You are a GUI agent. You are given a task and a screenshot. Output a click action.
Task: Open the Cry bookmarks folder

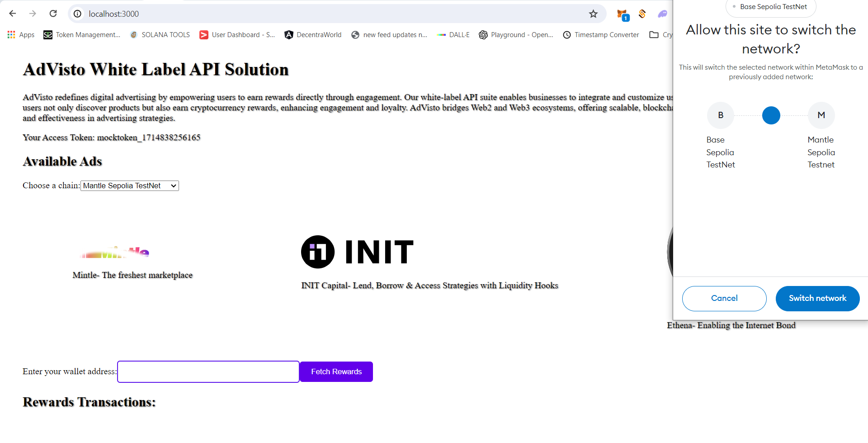(661, 35)
